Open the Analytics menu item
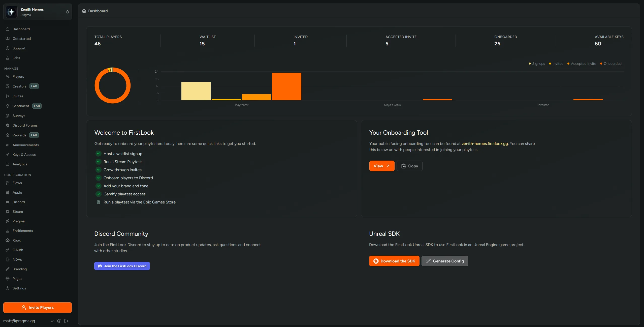The height and width of the screenshot is (327, 644). pyautogui.click(x=20, y=164)
